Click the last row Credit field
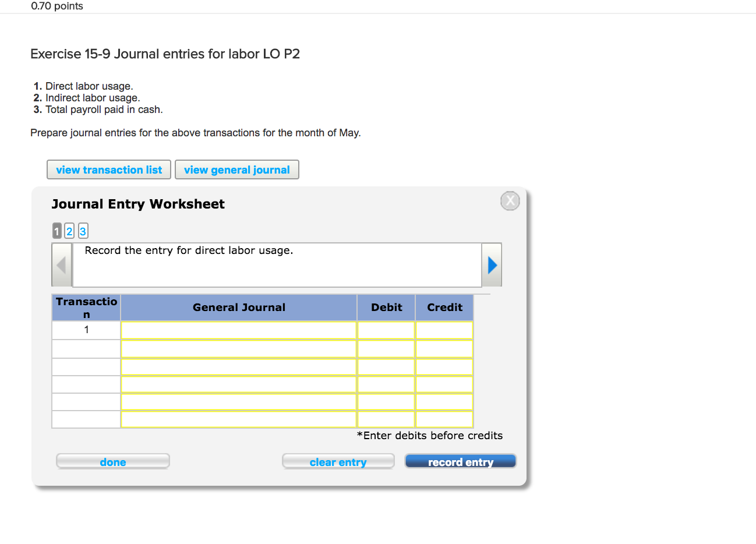 click(444, 419)
